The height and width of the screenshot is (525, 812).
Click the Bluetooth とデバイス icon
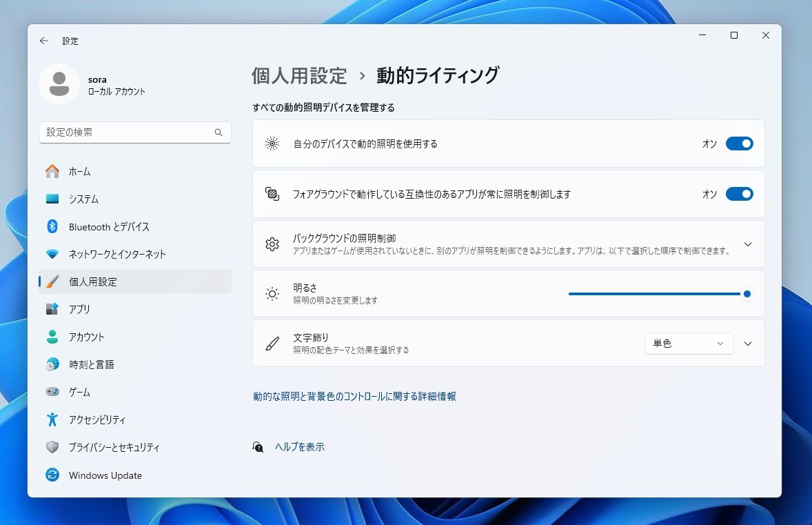tap(53, 226)
